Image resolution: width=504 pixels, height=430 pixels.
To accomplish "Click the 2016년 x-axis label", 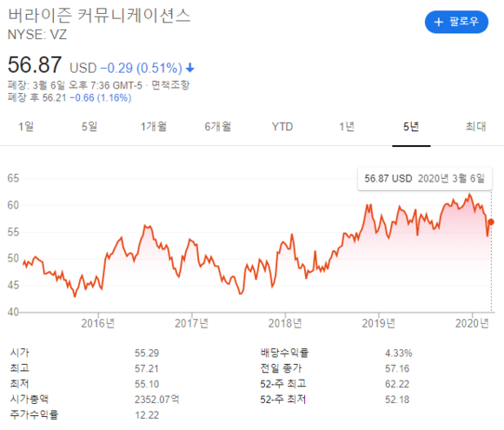I will [x=97, y=323].
